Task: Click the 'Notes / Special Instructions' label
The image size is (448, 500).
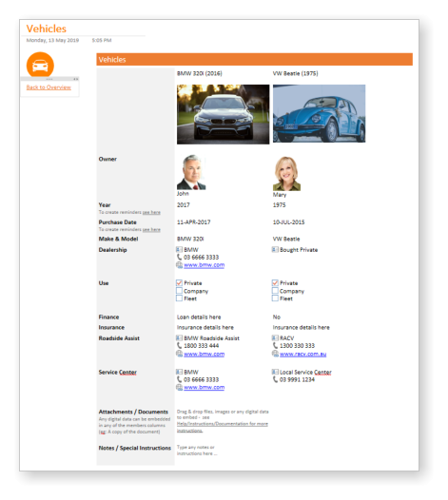Action: tap(135, 448)
